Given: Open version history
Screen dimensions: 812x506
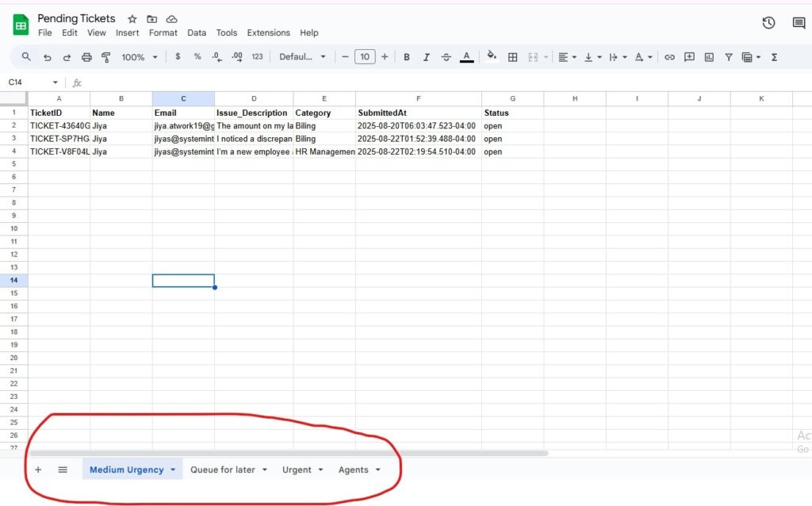Looking at the screenshot, I should coord(768,23).
